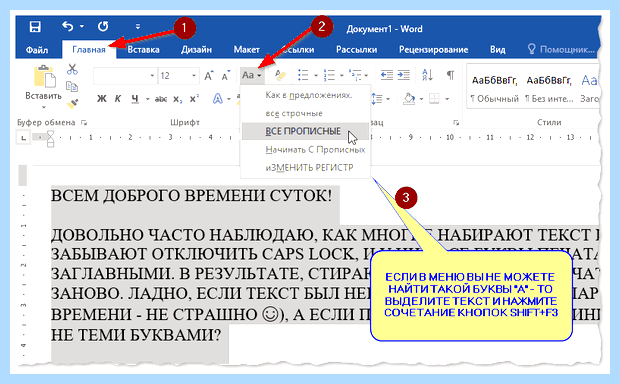Choose Как в предложениях case option
Screen dimensions: 620x384
pos(306,95)
